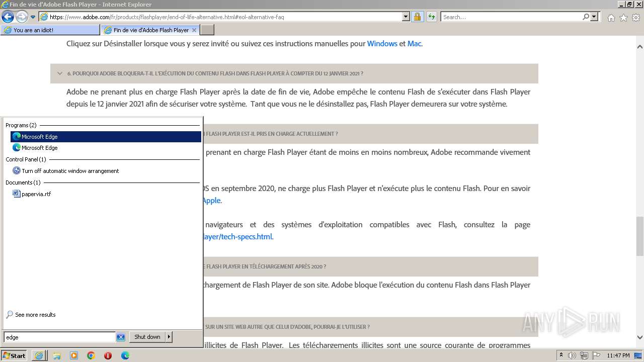
Task: Expand the Shut down options arrow
Action: click(x=169, y=337)
